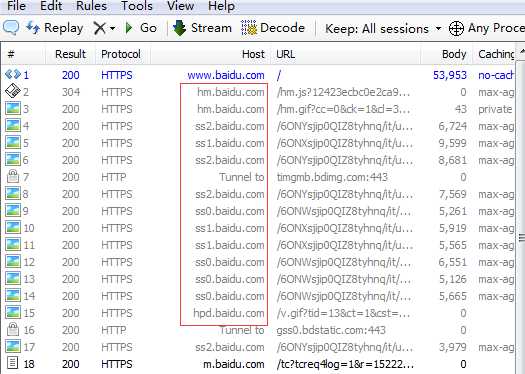Open the Help menu
Image resolution: width=525 pixels, height=374 pixels.
pos(221,6)
